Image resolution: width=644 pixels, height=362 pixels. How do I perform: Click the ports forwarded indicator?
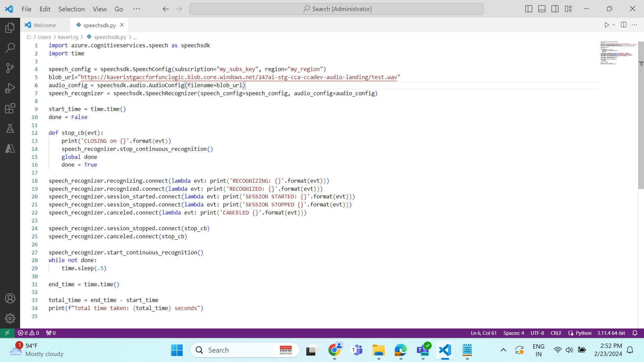coord(51,333)
